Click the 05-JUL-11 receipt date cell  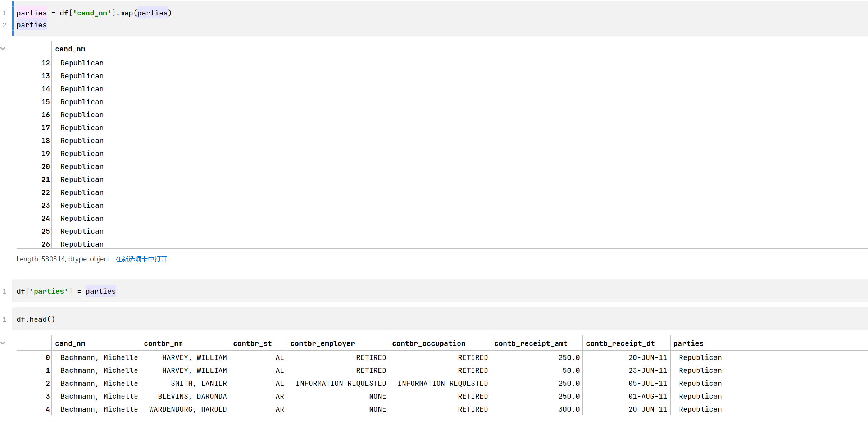click(647, 383)
